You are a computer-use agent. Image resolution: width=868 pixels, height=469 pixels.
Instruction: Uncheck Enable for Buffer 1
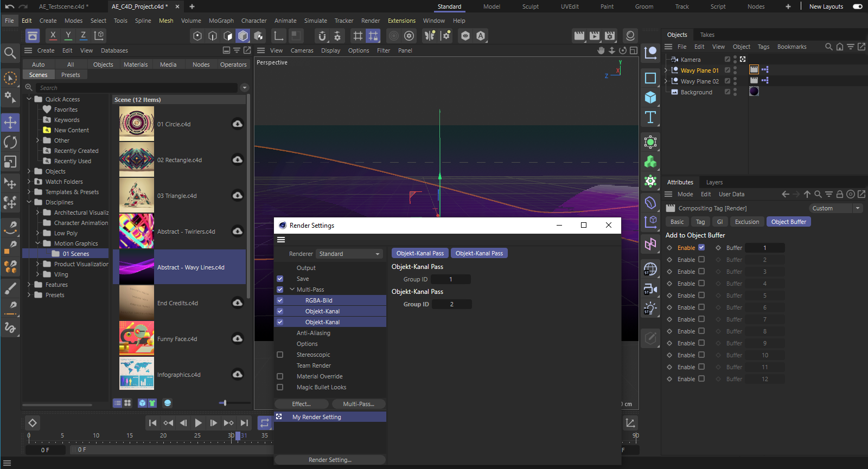701,247
